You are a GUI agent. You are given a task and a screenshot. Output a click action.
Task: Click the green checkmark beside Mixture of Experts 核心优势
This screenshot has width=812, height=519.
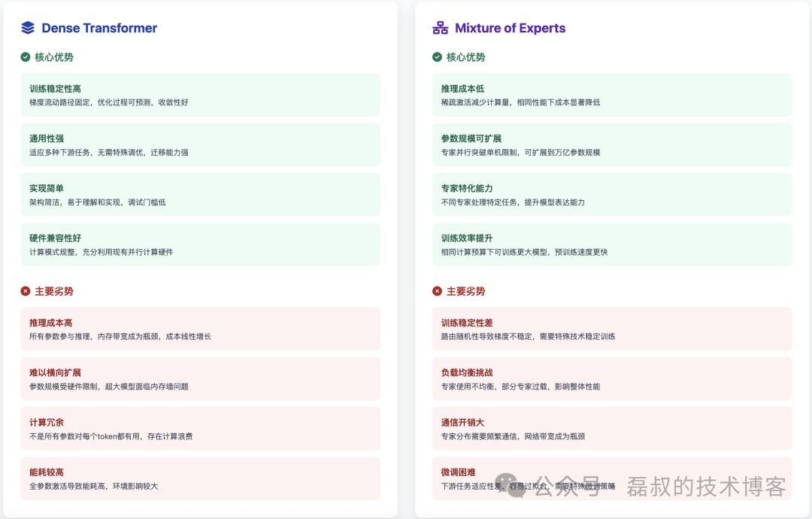438,56
